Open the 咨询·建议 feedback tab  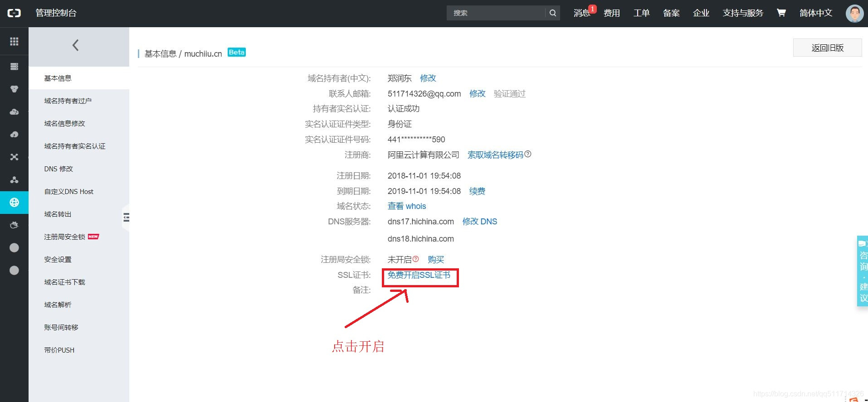863,271
